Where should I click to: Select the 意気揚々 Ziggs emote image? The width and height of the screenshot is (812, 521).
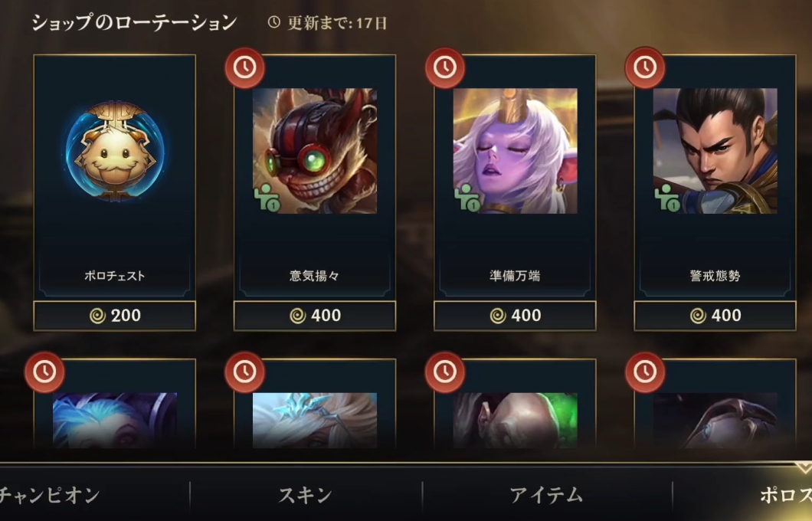pyautogui.click(x=314, y=151)
